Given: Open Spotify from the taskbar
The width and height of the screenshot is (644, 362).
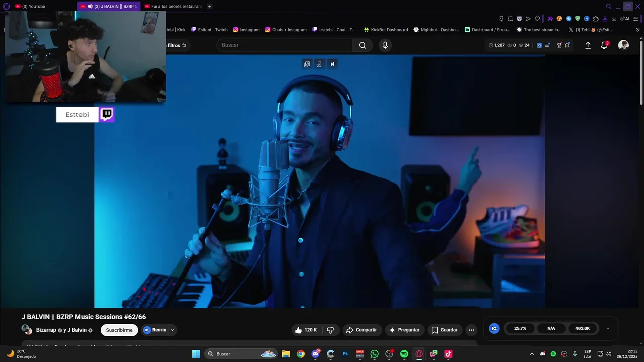Looking at the screenshot, I should coord(404,354).
